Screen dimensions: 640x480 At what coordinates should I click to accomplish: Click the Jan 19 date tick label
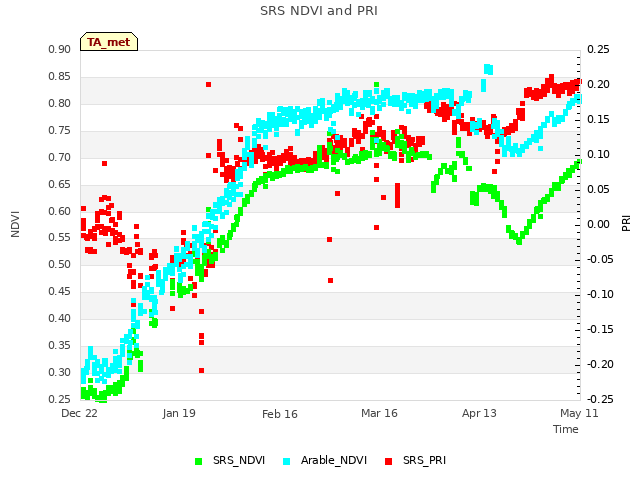(x=179, y=413)
